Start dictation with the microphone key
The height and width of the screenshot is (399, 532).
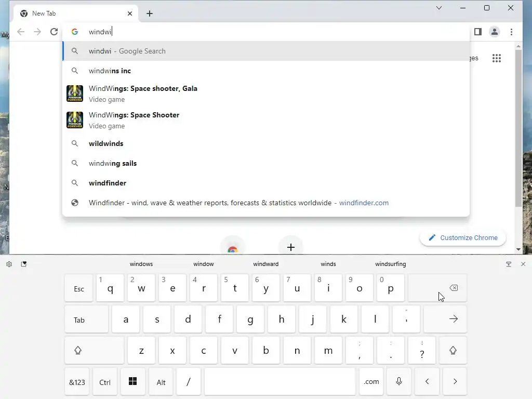pos(399,382)
